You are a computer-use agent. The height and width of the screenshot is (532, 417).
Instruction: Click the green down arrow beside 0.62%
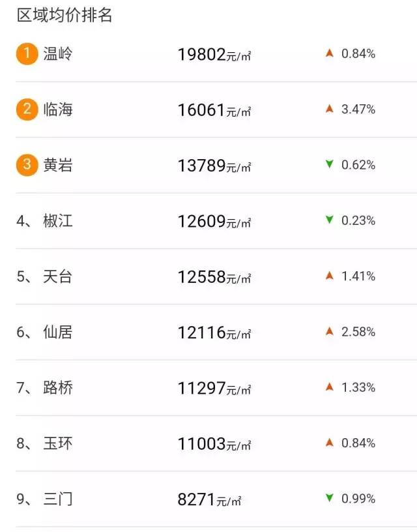pos(330,165)
